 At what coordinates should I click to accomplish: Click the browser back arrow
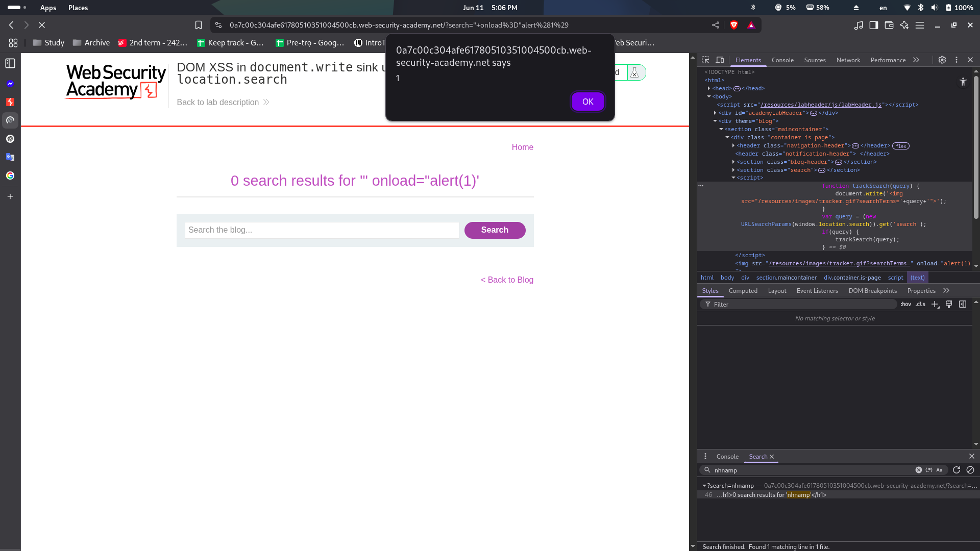point(11,25)
